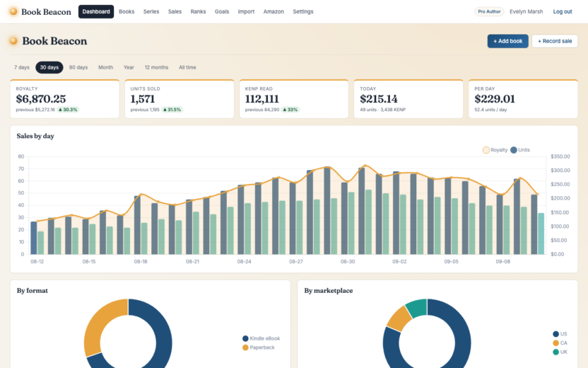This screenshot has width=588, height=368.
Task: Toggle CA in marketplace legend
Action: [x=560, y=343]
